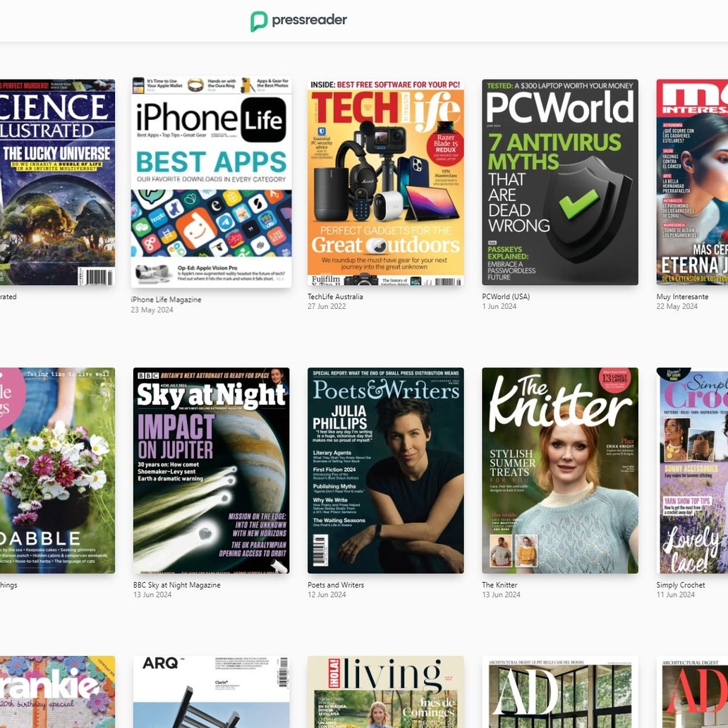Click the 'BBC Sky at Night Magazine' title
Viewport: 728px width, 728px height.
point(177,585)
